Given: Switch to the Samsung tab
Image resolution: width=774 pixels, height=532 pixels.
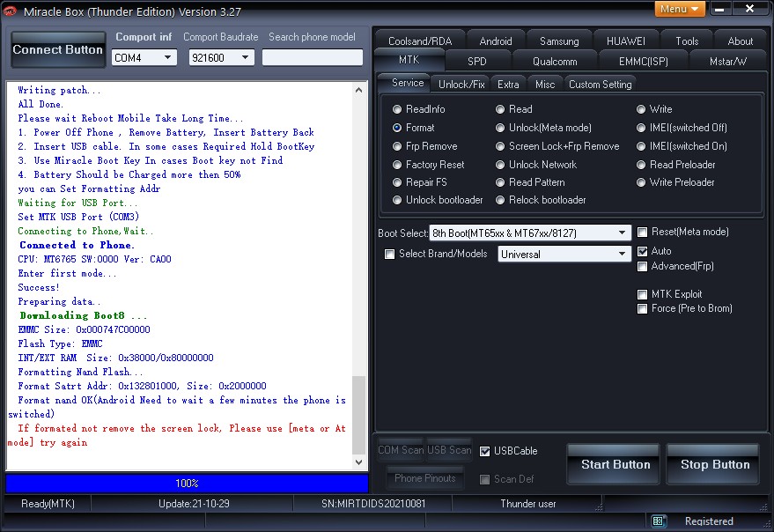Looking at the screenshot, I should pyautogui.click(x=559, y=41).
